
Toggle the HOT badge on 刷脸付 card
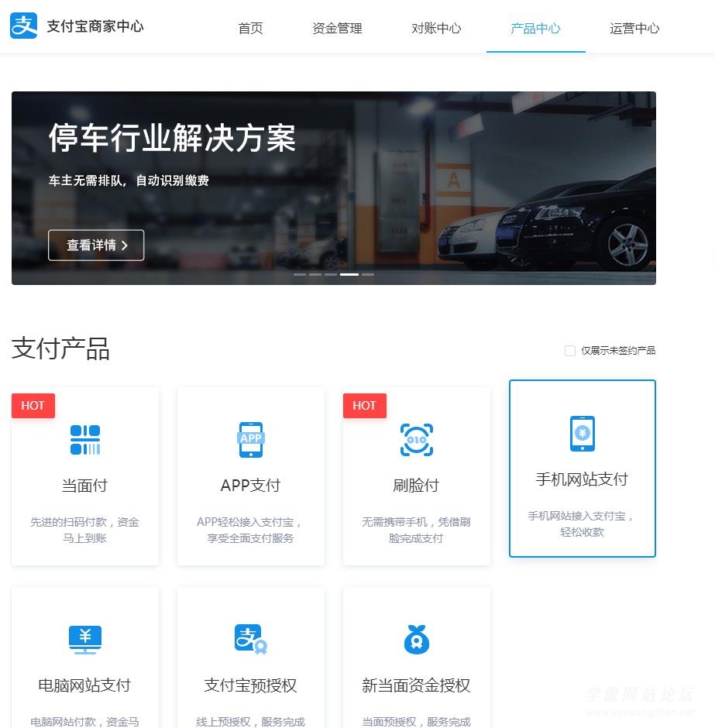[364, 405]
